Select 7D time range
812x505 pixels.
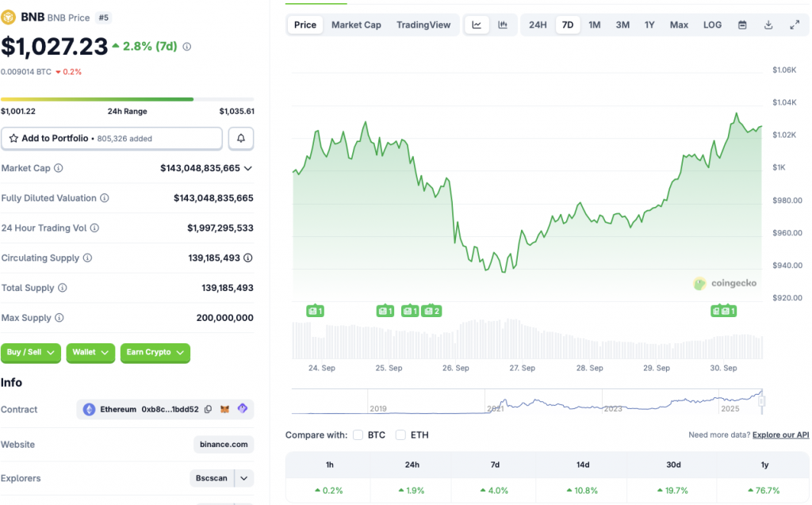coord(568,25)
